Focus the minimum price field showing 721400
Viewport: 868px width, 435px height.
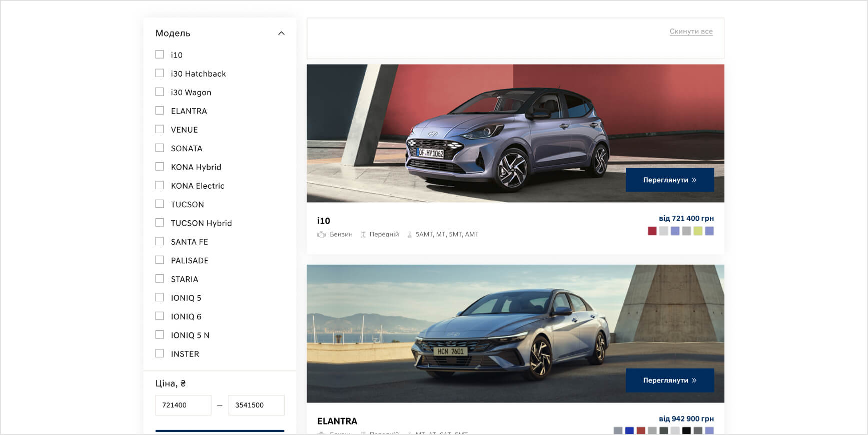click(x=183, y=405)
